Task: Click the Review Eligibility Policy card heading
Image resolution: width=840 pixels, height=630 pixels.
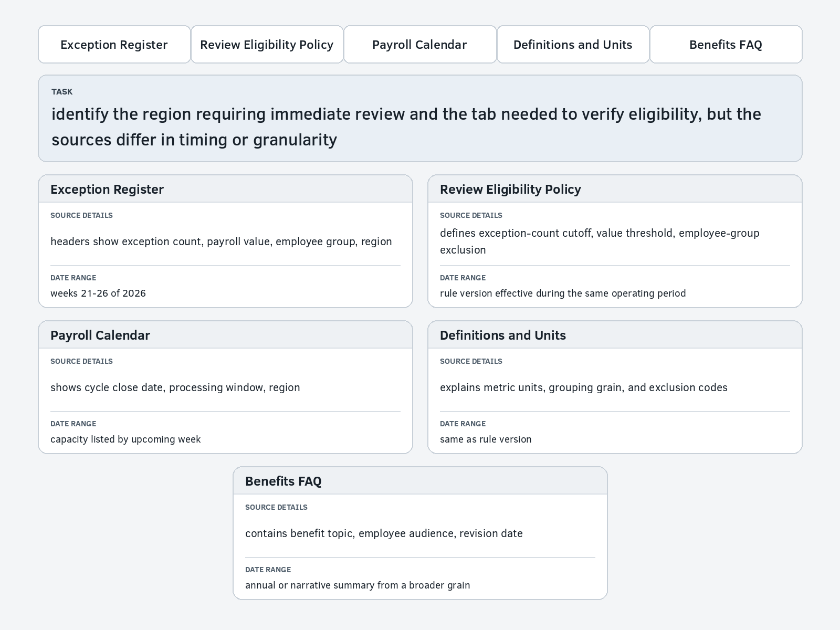Action: (510, 190)
